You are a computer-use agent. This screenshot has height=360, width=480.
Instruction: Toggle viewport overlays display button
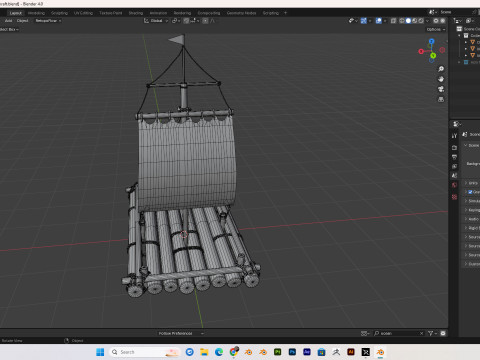click(379, 21)
